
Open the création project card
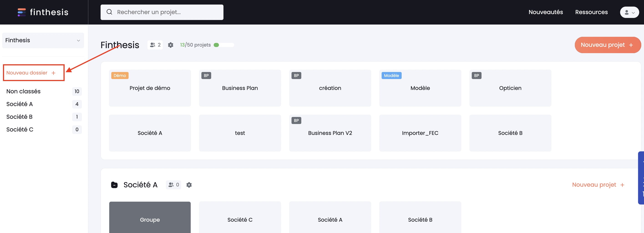pos(330,88)
